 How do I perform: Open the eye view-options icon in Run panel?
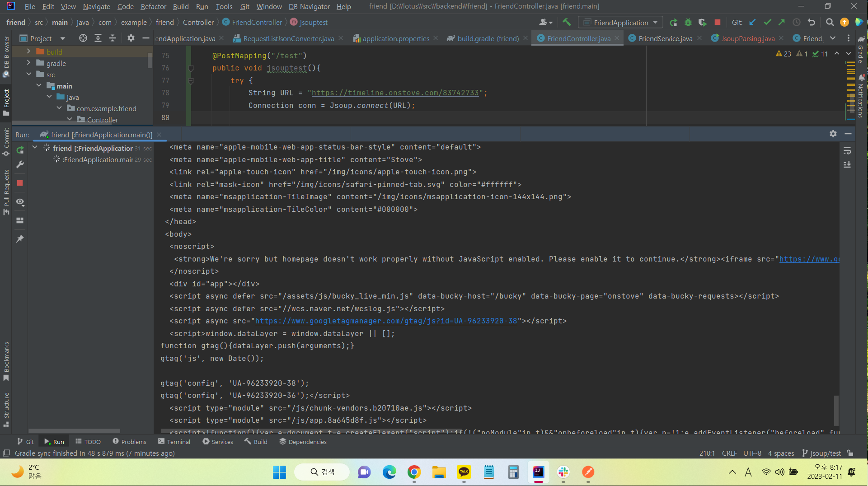click(20, 202)
